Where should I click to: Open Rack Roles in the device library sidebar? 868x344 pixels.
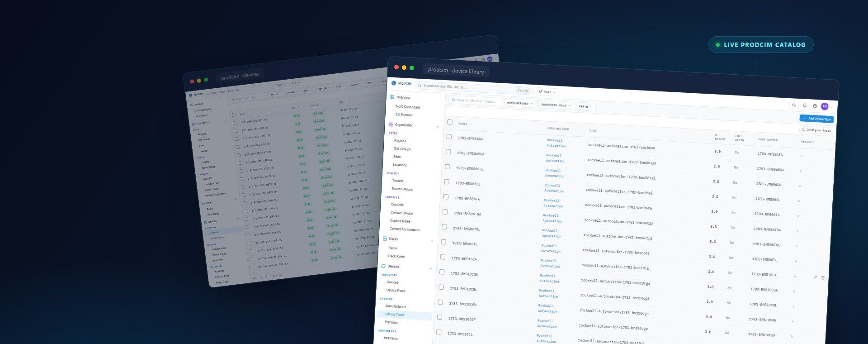[x=396, y=256]
